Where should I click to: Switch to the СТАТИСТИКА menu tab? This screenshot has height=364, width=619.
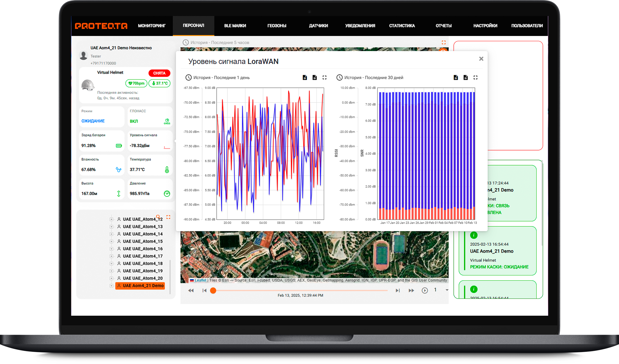point(402,26)
